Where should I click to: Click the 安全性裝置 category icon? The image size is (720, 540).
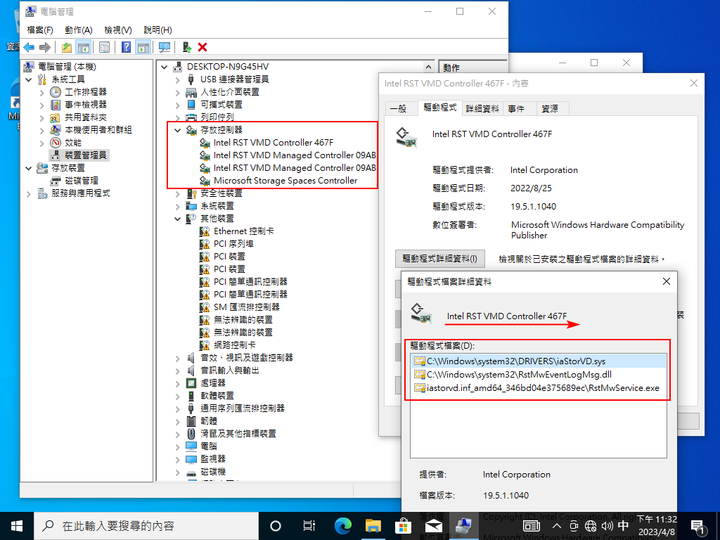[191, 193]
